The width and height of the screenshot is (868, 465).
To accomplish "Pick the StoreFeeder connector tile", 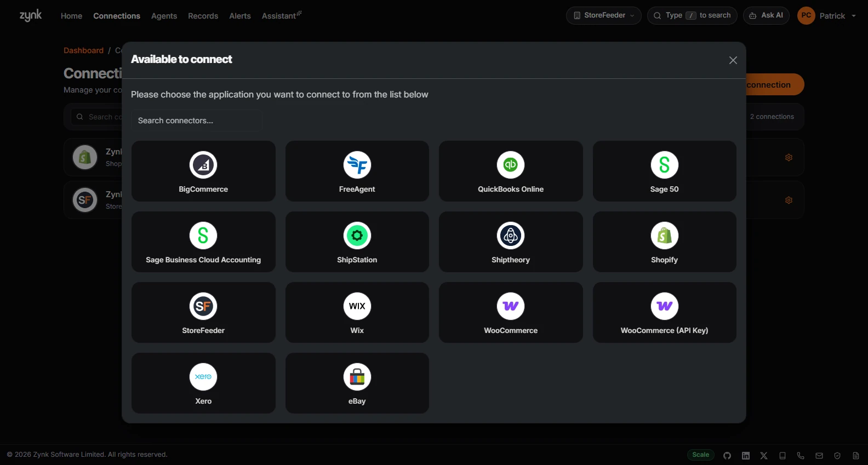I will (203, 312).
